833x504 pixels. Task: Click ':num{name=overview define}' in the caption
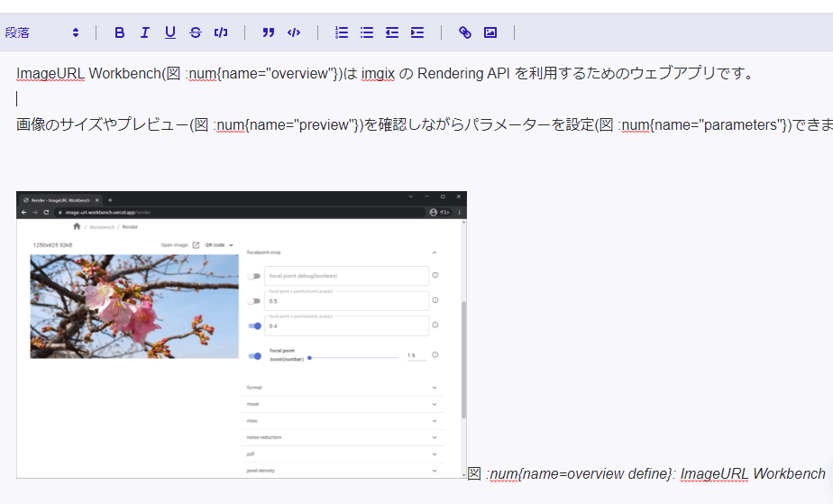pos(579,473)
